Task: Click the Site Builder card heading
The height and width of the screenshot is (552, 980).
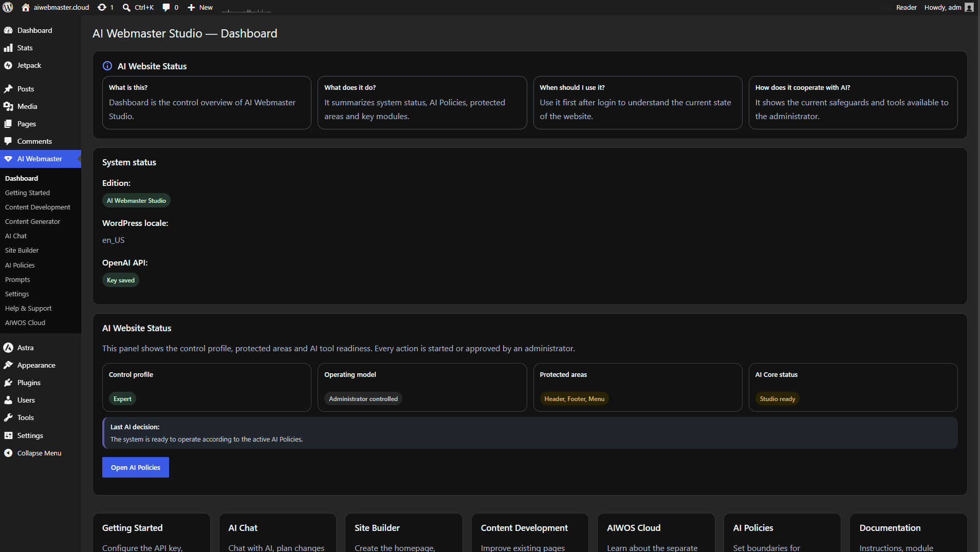Action: (x=377, y=528)
